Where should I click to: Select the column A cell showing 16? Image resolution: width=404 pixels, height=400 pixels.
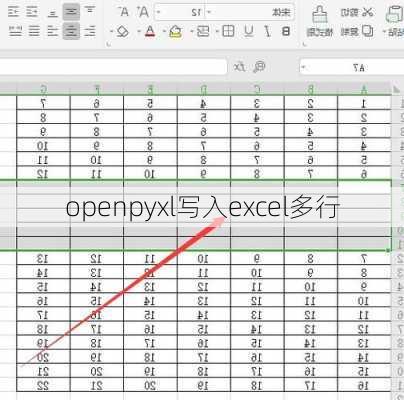tap(364, 385)
